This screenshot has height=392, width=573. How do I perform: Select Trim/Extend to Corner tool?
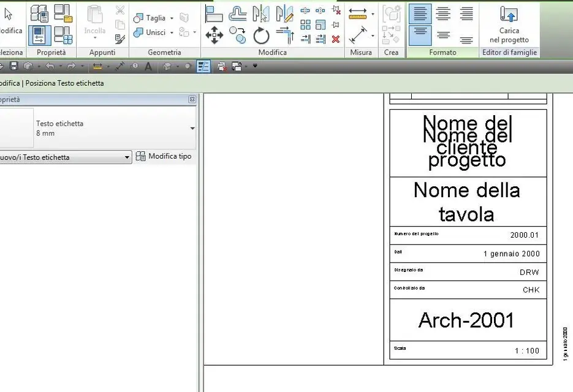[x=285, y=36]
